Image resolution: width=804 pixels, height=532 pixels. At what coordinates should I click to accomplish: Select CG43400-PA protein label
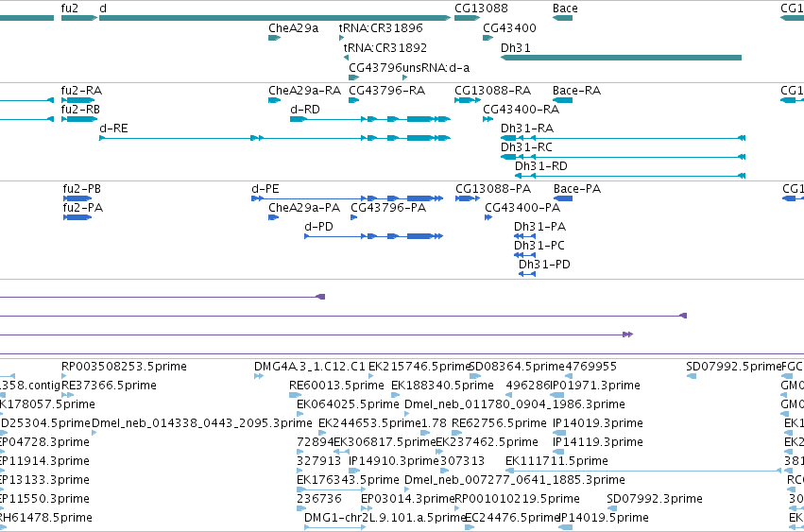point(522,208)
